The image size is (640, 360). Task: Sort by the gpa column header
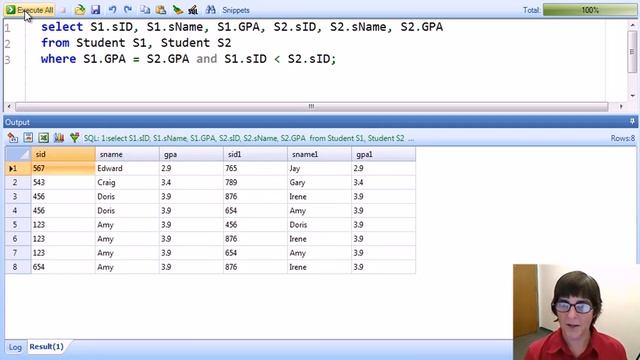pyautogui.click(x=191, y=154)
